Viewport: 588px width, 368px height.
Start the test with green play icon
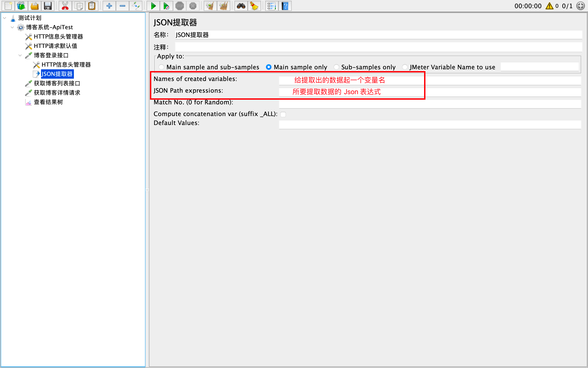[x=153, y=6]
